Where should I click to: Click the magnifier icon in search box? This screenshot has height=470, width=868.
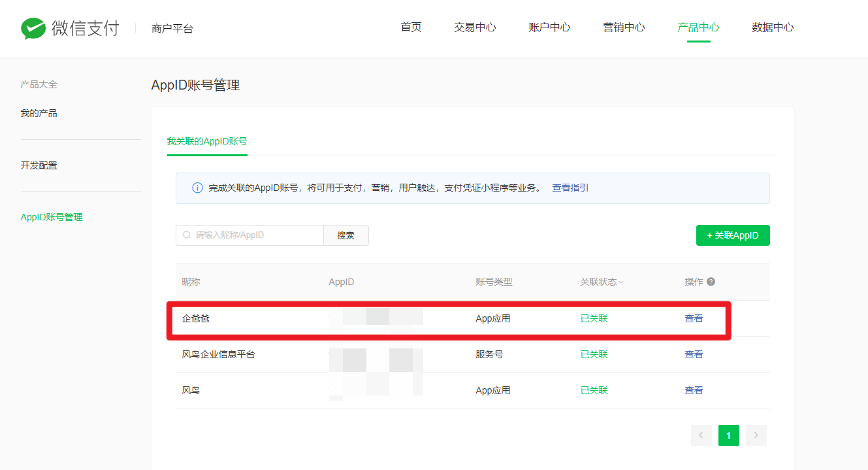point(187,235)
